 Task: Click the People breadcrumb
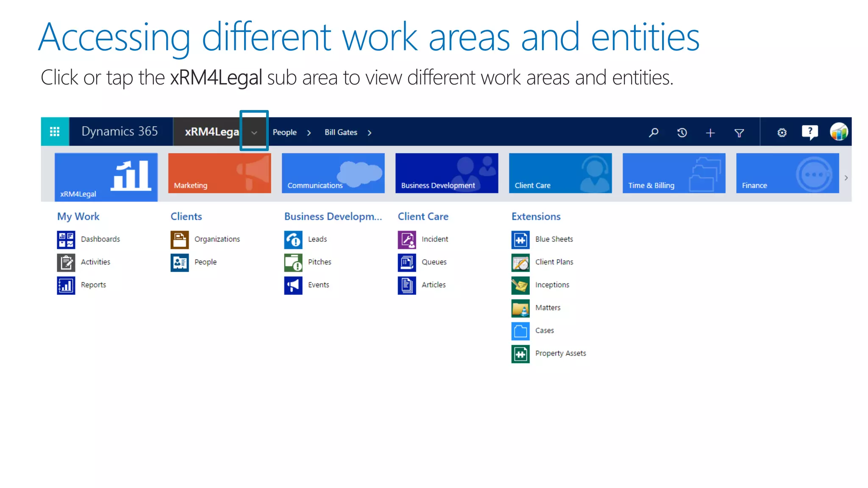(285, 133)
